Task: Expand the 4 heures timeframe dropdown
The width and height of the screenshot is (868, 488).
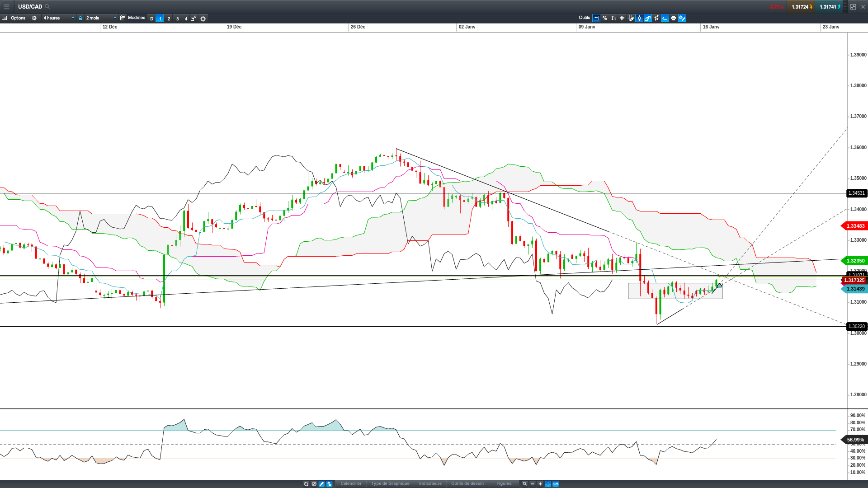Action: coord(58,18)
